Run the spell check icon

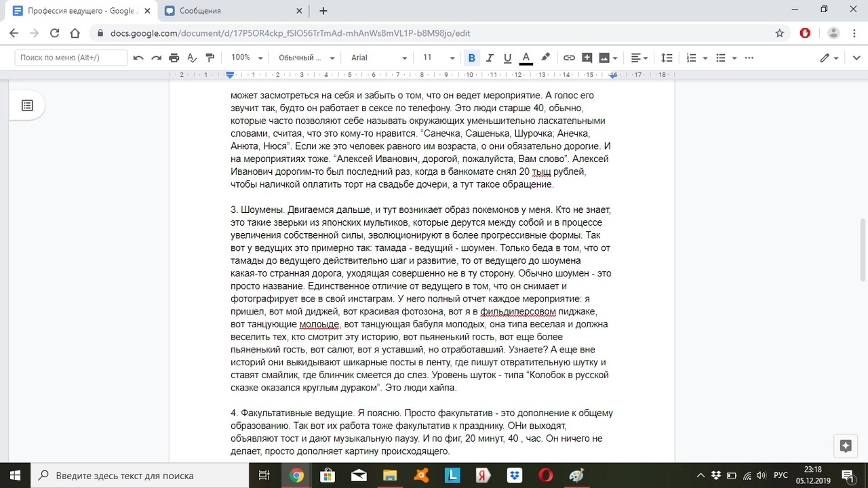[x=192, y=58]
